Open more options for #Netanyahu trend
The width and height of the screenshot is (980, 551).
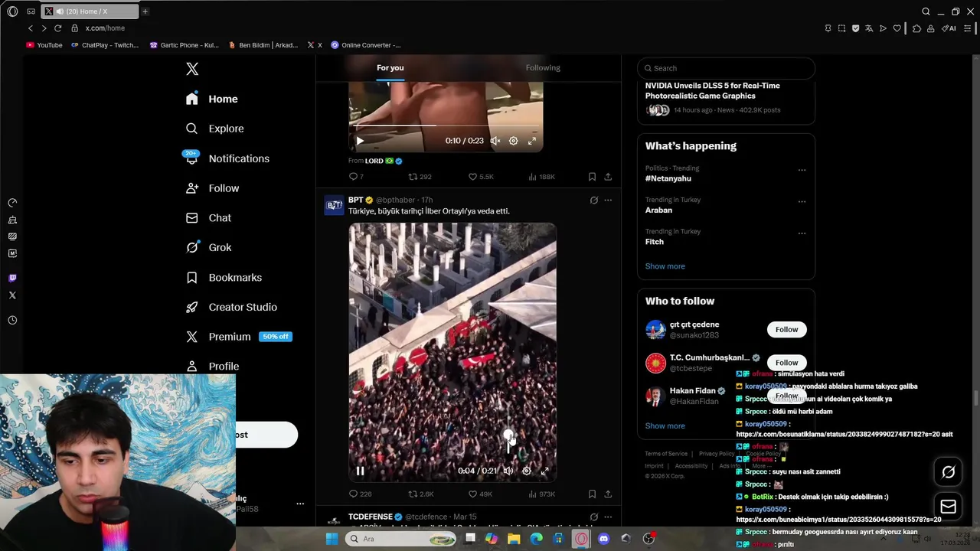[802, 170]
